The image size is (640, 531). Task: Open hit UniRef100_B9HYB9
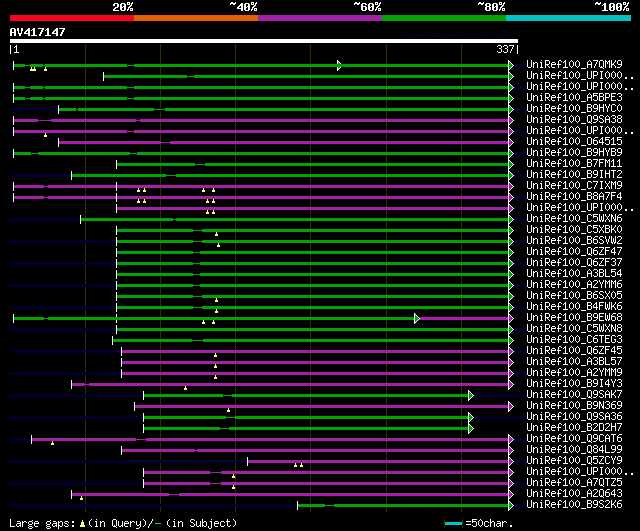click(x=574, y=152)
